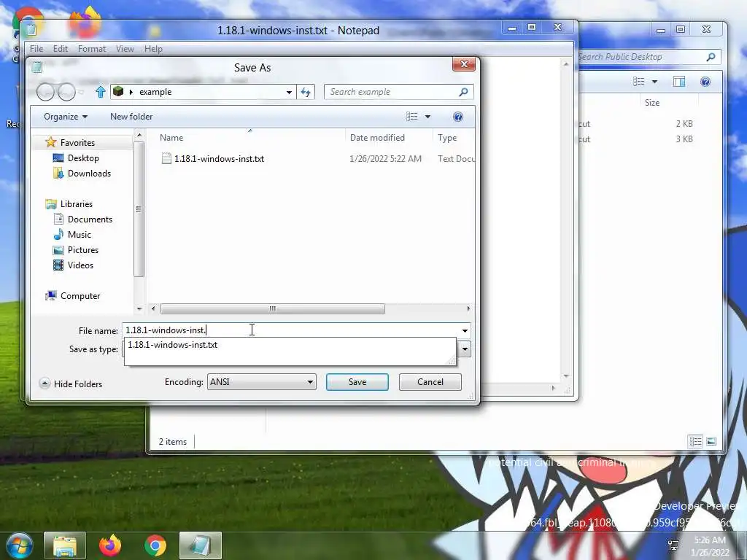Click the hide folders arrow icon
The height and width of the screenshot is (560, 747).
(x=44, y=384)
